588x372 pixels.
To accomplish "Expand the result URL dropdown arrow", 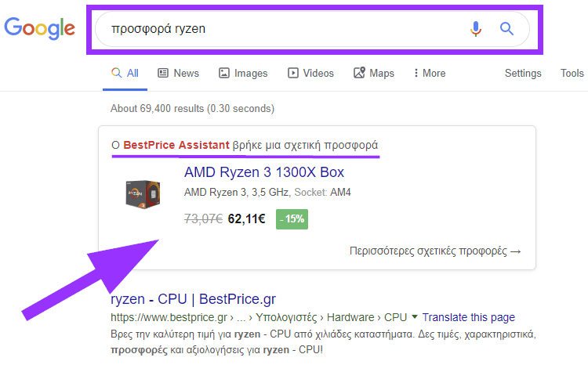I will [x=415, y=317].
